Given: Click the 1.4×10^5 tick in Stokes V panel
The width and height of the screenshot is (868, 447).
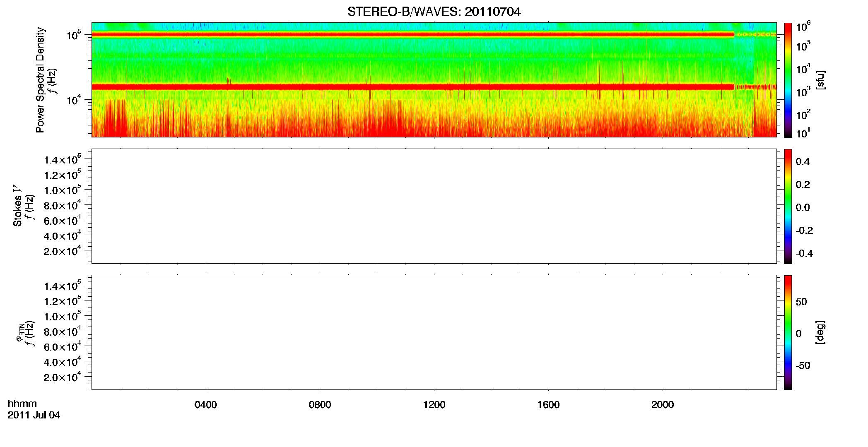Looking at the screenshot, I should click(63, 159).
